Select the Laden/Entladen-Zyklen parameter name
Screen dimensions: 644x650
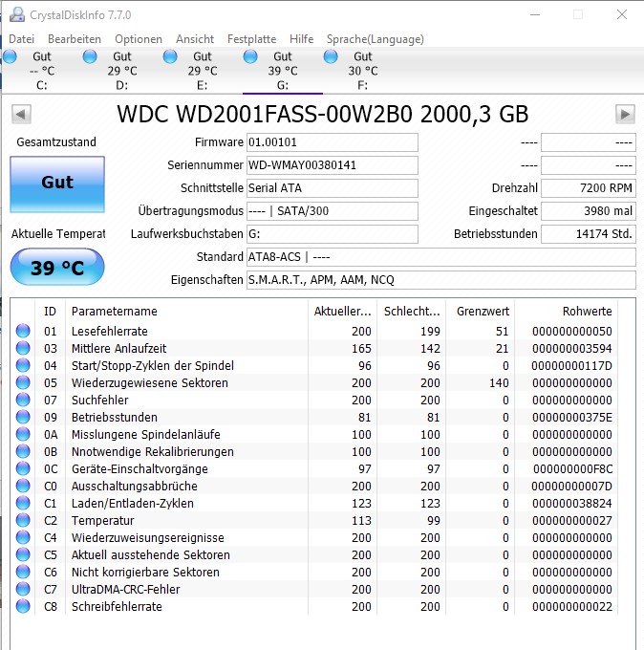tap(133, 503)
